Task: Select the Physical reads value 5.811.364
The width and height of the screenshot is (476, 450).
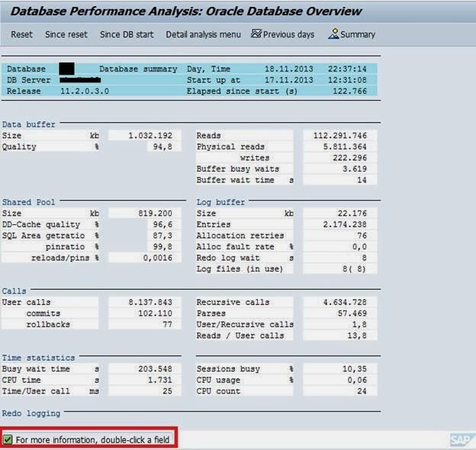Action: [345, 146]
